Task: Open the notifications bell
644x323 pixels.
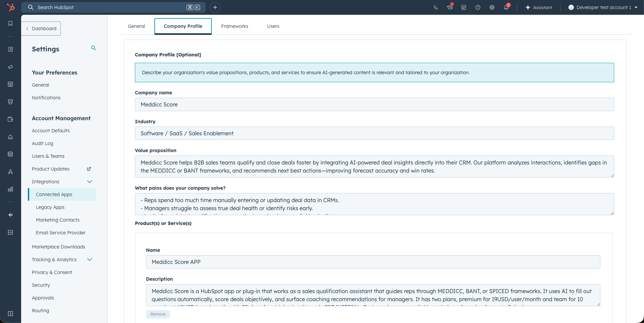Action: [506, 7]
